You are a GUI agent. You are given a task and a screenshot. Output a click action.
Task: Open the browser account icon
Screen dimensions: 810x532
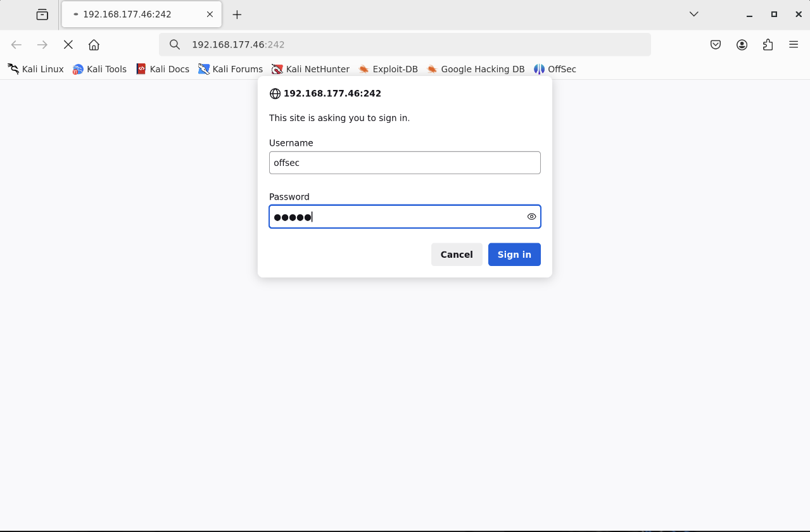[x=742, y=44]
